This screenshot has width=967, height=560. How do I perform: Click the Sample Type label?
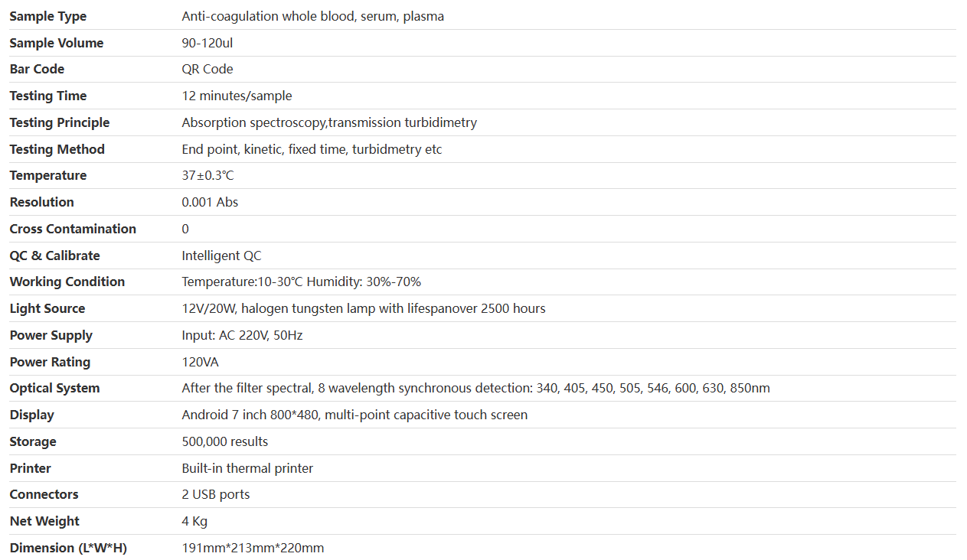click(47, 16)
